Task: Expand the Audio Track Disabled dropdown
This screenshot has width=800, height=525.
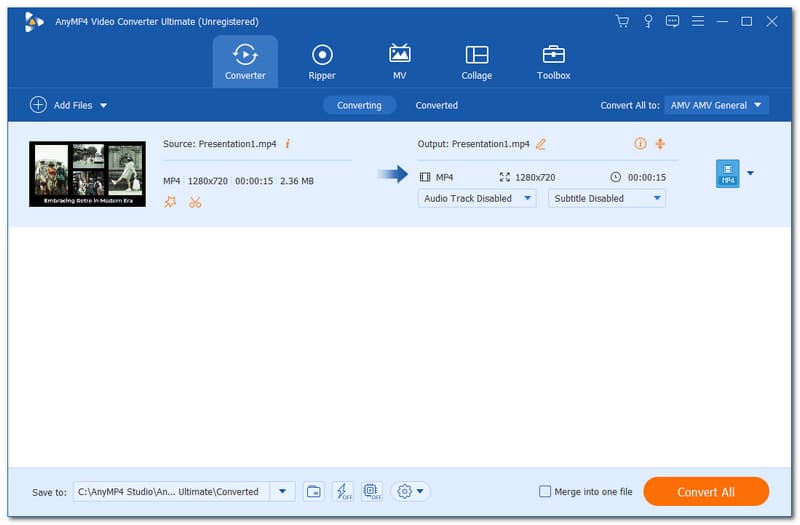Action: (477, 198)
